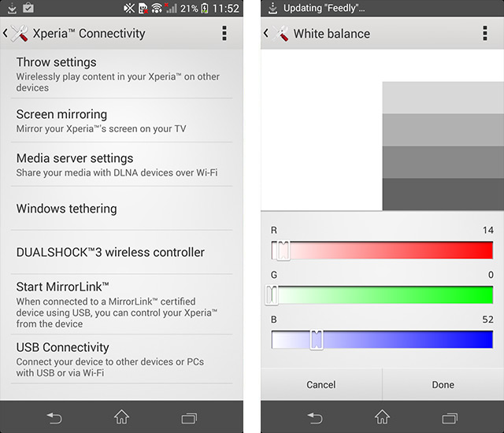Tap the muted vibrate icon in status bar

(x=129, y=9)
